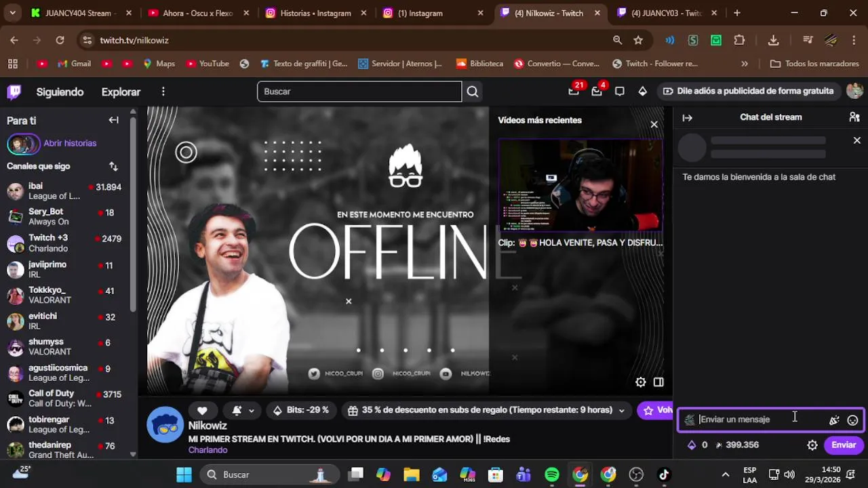
Task: Show more bookmarks chevron
Action: click(x=745, y=64)
